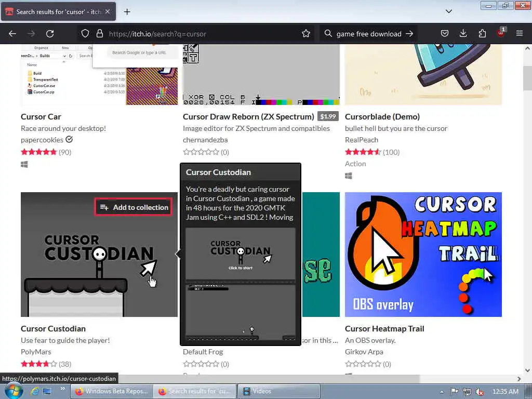Click the Cursor Draw Reborn thumbnail
This screenshot has width=532, height=399.
tap(261, 75)
